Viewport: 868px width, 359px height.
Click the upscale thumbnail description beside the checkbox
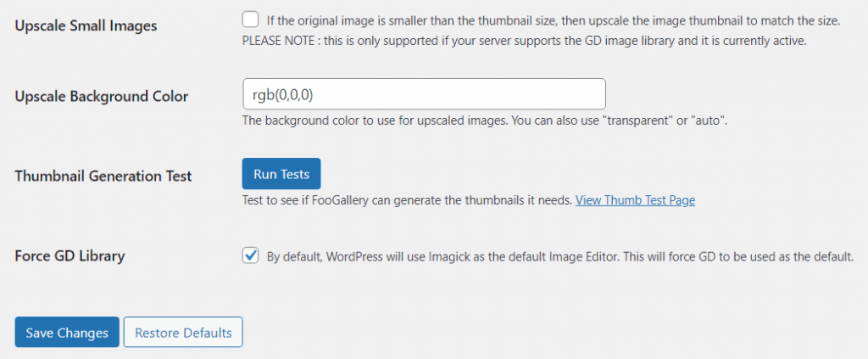coord(554,20)
